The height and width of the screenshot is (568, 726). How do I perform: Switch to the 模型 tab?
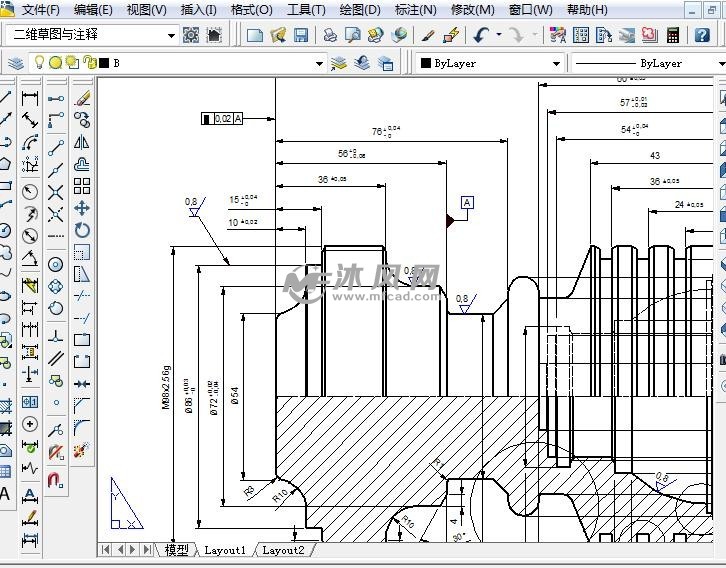176,550
